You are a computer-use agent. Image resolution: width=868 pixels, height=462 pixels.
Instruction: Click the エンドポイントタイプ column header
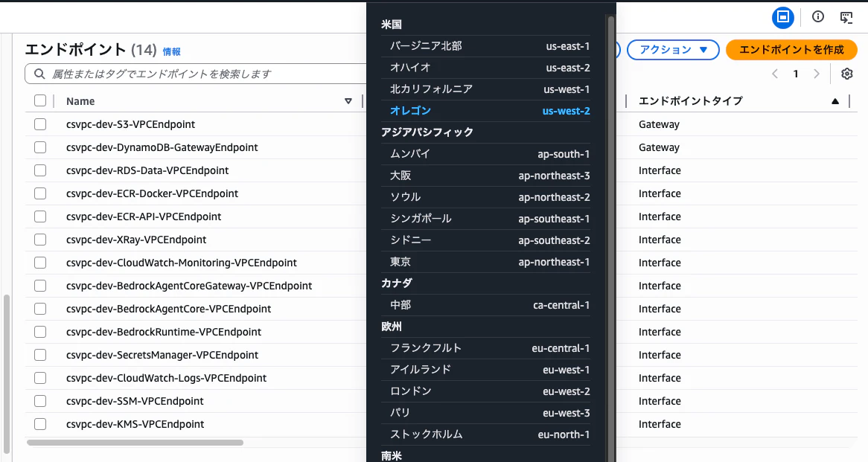click(x=690, y=101)
